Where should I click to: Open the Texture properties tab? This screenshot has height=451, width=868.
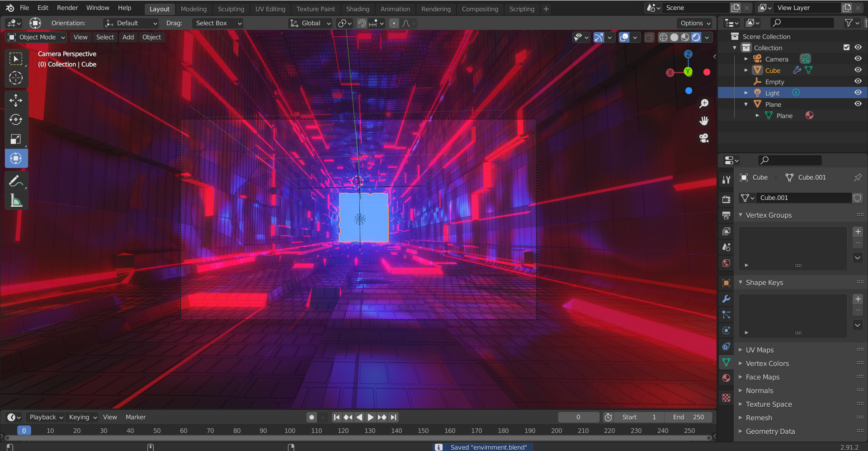726,398
